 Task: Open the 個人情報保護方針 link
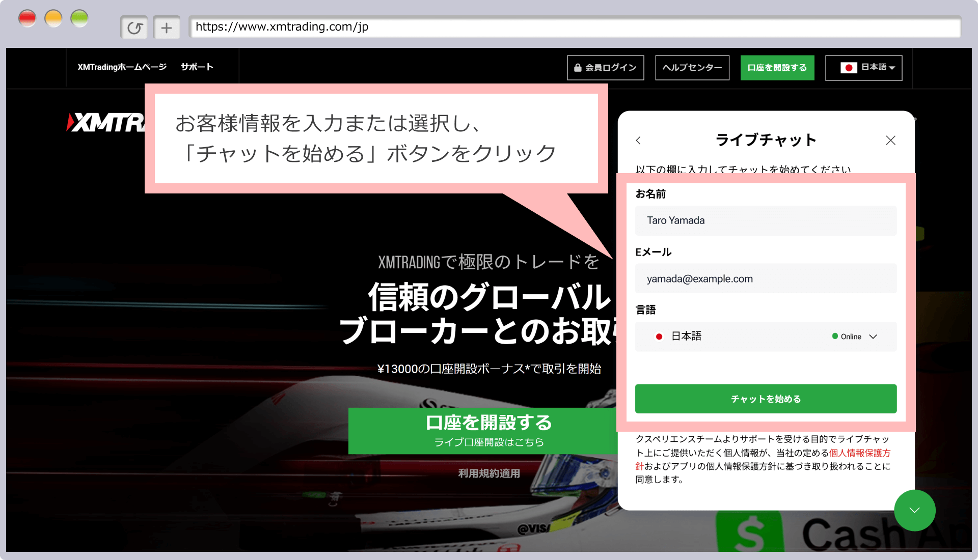[x=859, y=453]
